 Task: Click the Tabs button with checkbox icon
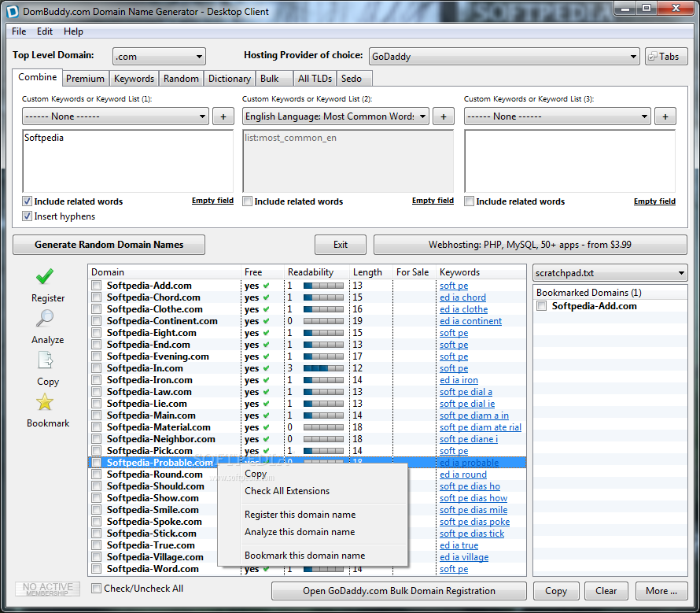click(x=666, y=57)
